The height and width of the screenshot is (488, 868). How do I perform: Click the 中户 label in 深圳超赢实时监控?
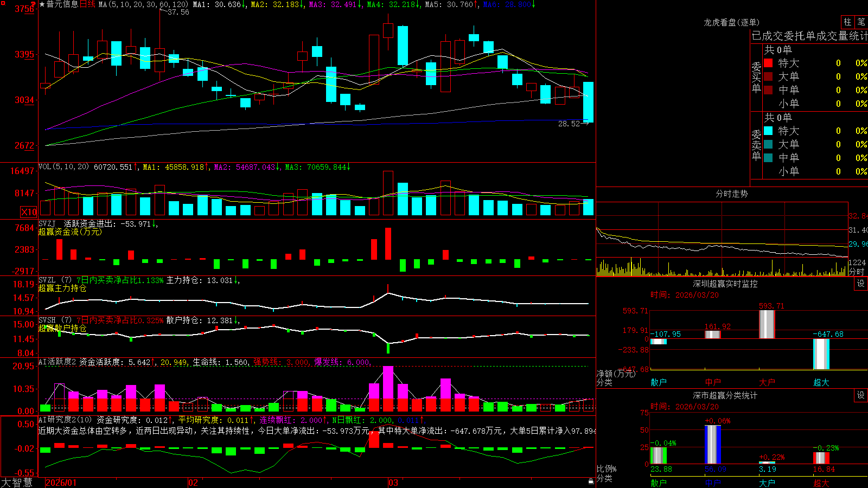(713, 382)
